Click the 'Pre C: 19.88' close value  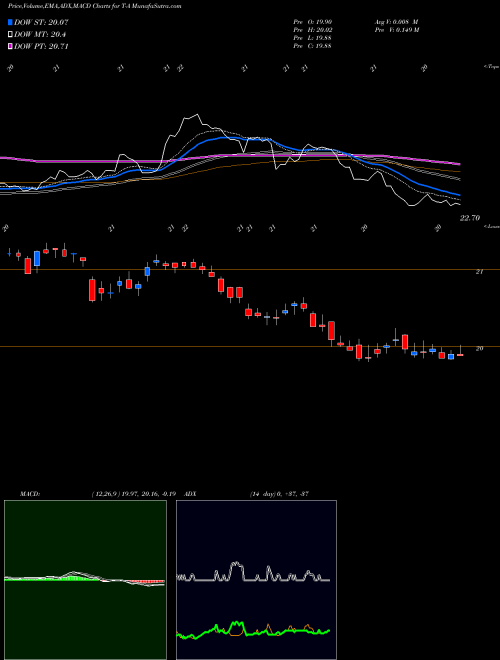click(x=312, y=46)
